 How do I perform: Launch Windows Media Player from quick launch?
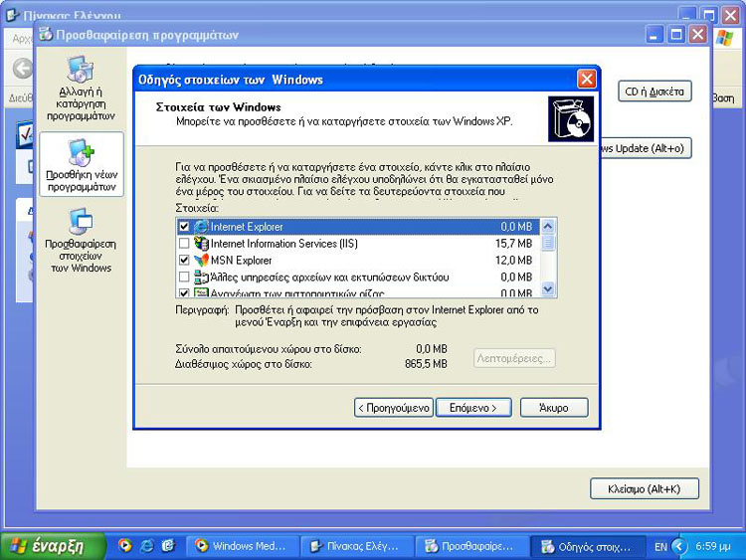[125, 545]
